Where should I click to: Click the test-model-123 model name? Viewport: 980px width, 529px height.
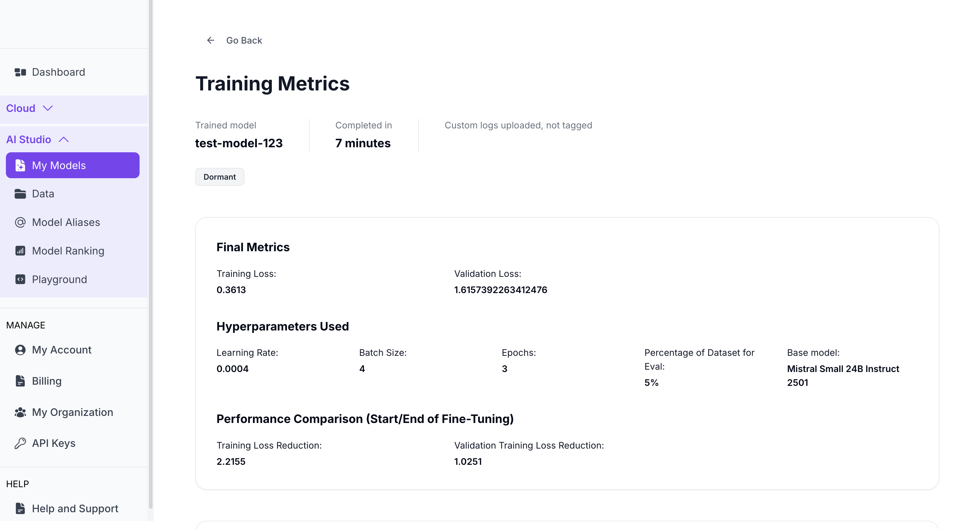point(239,143)
